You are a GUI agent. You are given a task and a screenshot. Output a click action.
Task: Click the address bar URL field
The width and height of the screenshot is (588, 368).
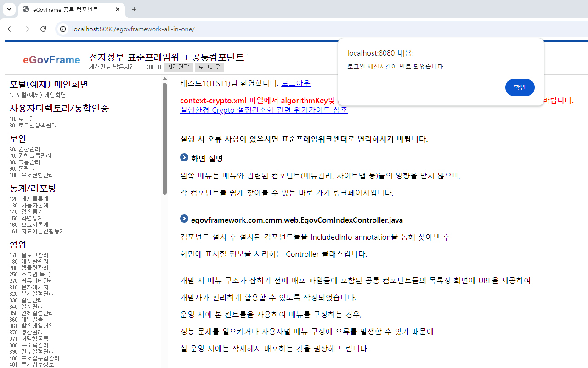(276, 29)
